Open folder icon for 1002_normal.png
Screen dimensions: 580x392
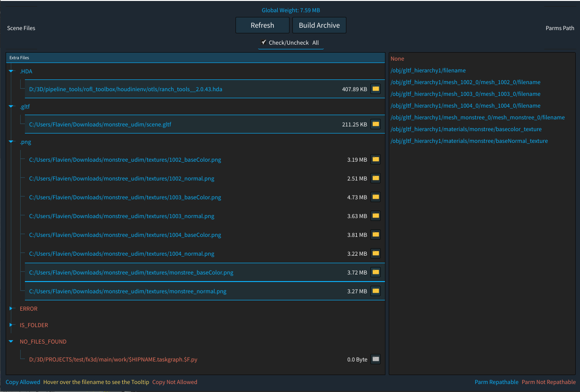pyautogui.click(x=376, y=178)
